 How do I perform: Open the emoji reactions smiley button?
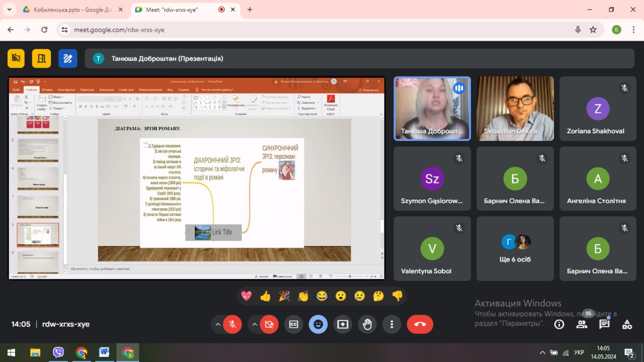point(318,324)
